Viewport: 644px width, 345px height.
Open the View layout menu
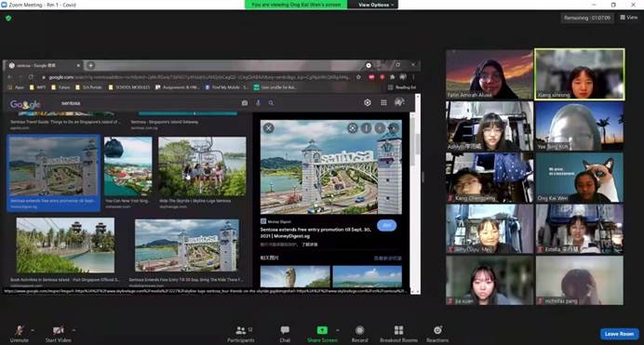(629, 18)
